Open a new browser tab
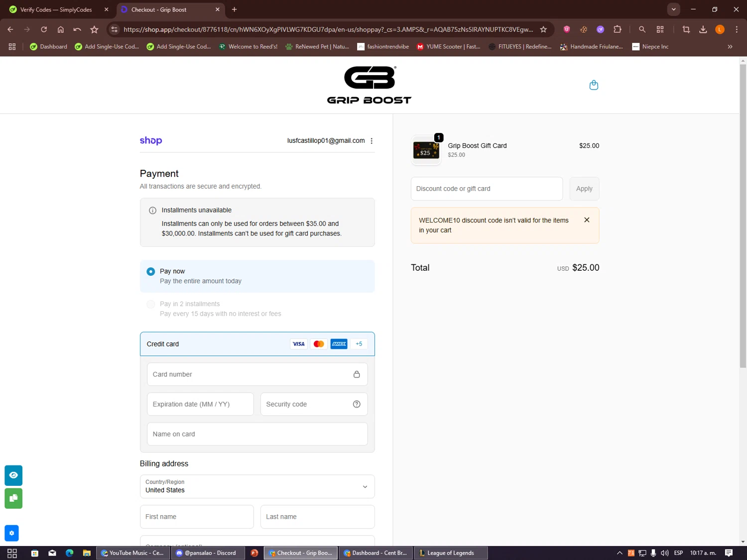This screenshot has height=560, width=747. [235, 9]
